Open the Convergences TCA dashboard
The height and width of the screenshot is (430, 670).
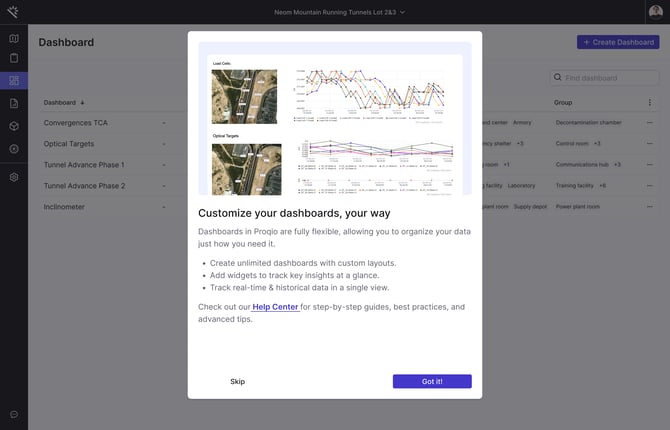click(76, 123)
